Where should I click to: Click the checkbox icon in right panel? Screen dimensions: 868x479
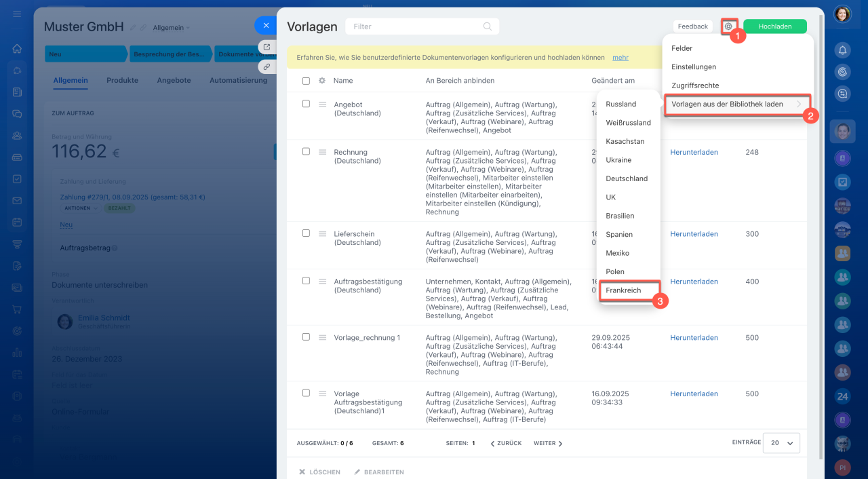pyautogui.click(x=842, y=182)
